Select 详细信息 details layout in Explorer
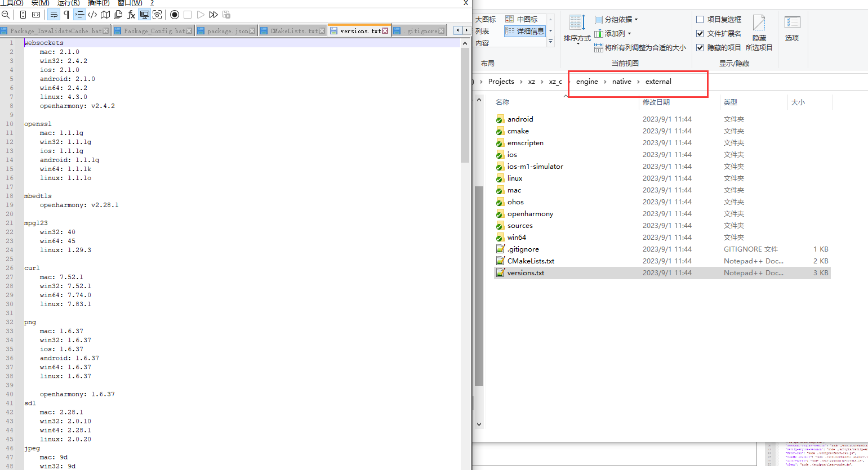 525,31
